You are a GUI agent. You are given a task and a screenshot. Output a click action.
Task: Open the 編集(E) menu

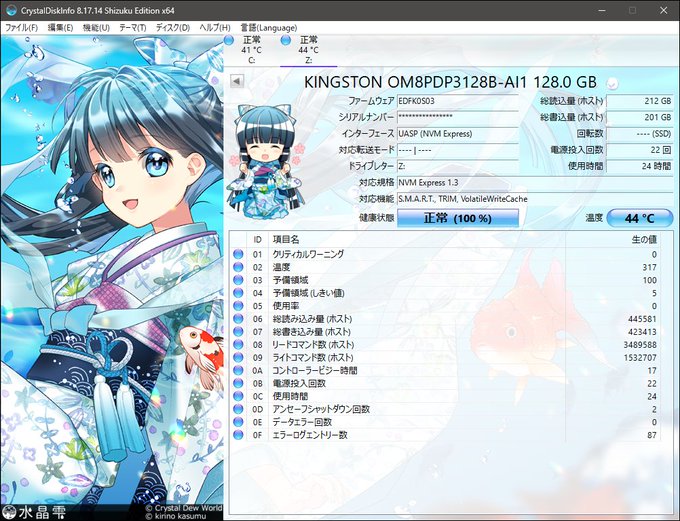click(60, 28)
